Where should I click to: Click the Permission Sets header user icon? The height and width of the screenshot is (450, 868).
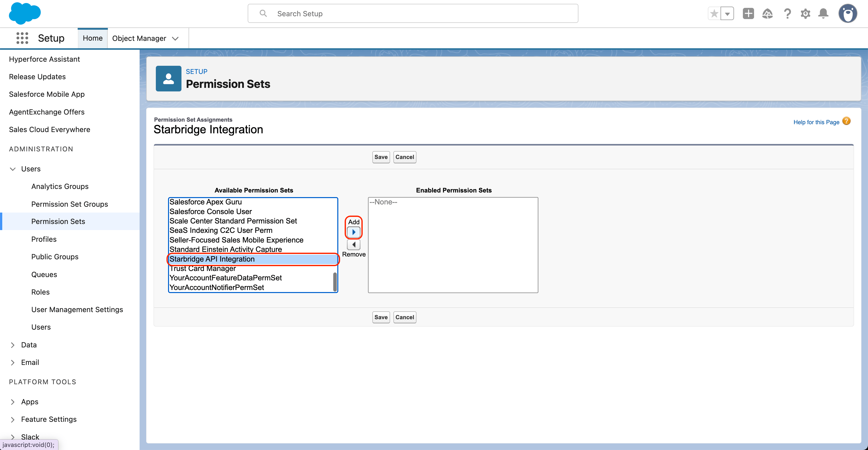[169, 78]
